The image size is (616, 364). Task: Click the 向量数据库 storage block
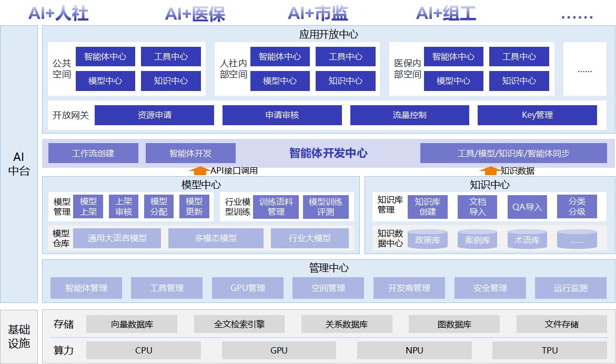132,325
